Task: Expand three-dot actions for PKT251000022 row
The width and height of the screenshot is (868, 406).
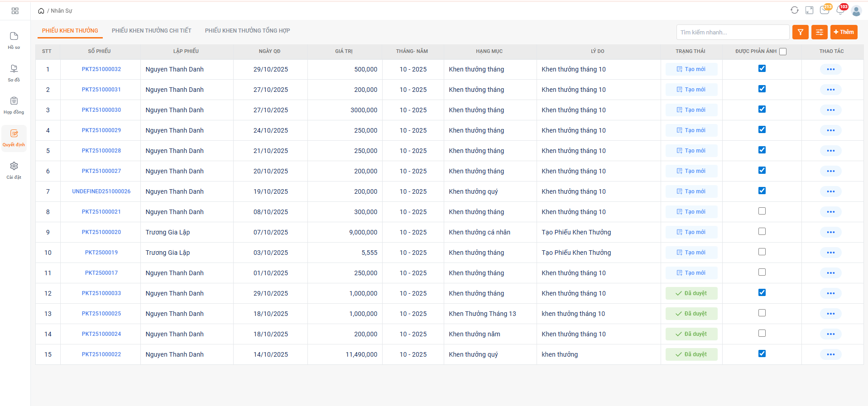Action: tap(830, 354)
